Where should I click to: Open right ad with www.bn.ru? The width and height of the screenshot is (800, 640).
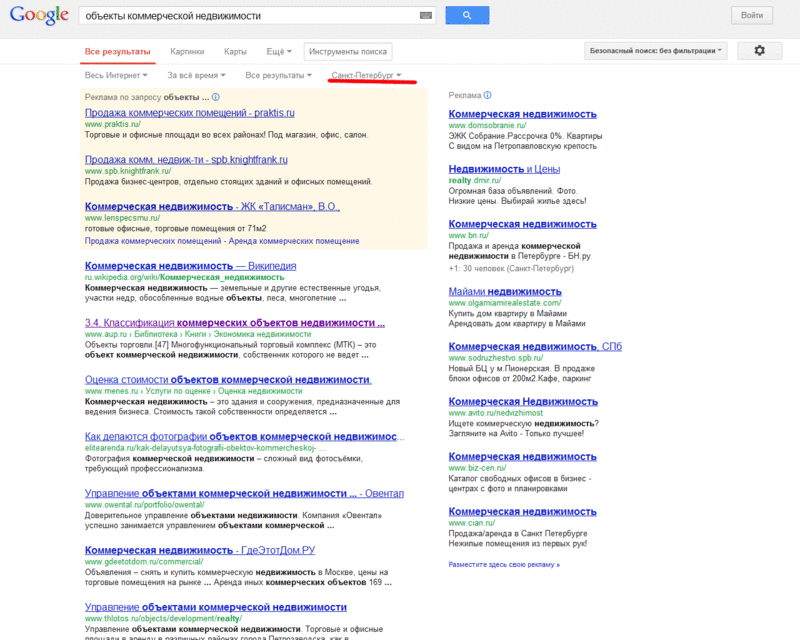(522, 224)
